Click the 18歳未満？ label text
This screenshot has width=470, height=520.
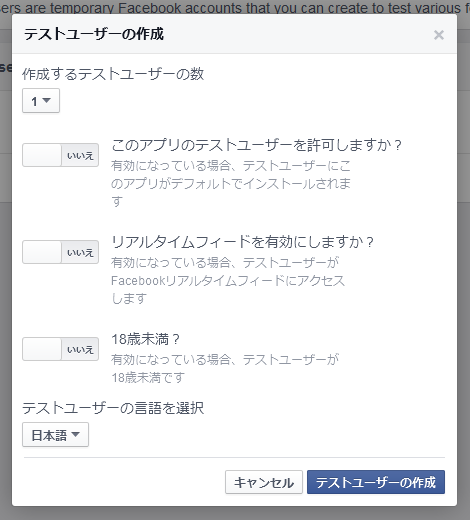point(146,339)
